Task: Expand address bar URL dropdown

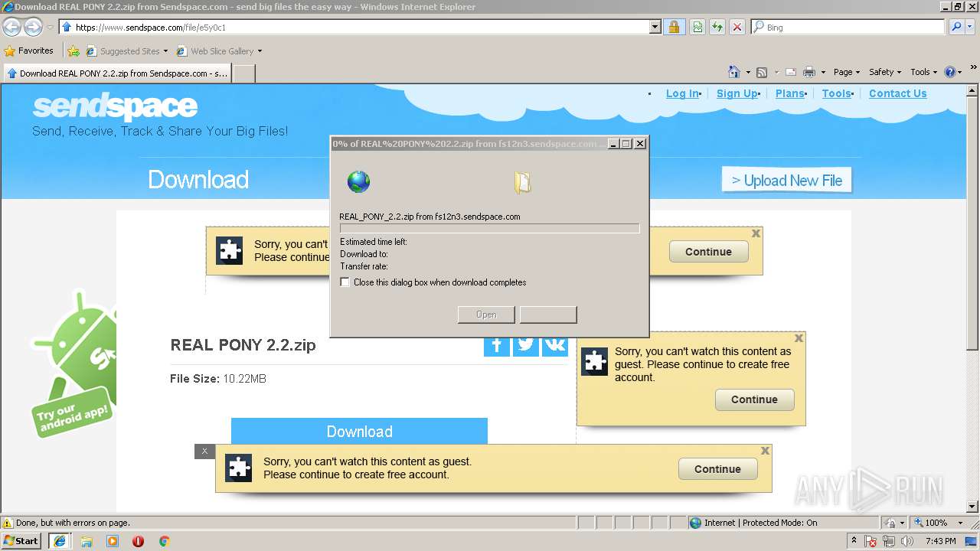Action: coord(655,27)
